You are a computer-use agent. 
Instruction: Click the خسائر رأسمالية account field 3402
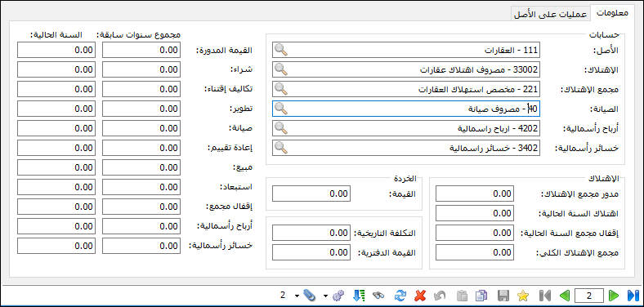406,148
